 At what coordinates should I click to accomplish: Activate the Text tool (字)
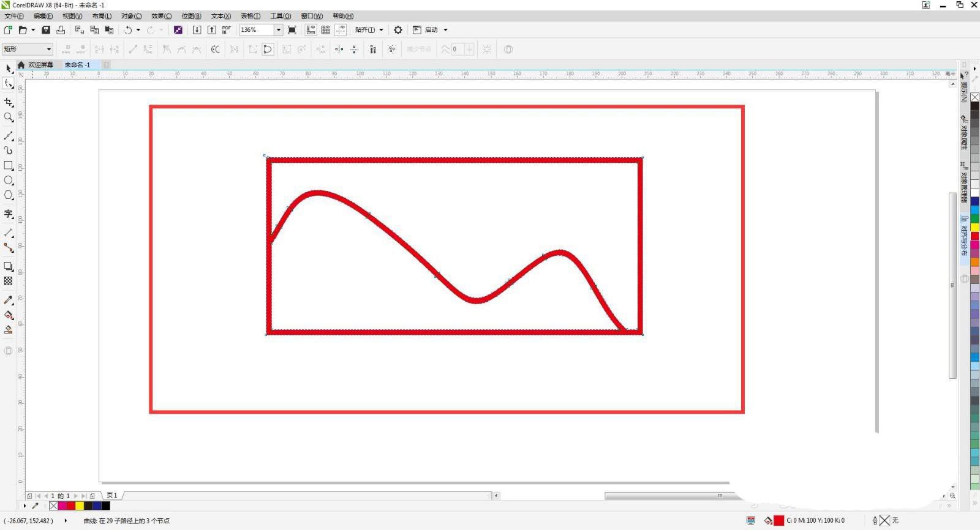click(9, 214)
